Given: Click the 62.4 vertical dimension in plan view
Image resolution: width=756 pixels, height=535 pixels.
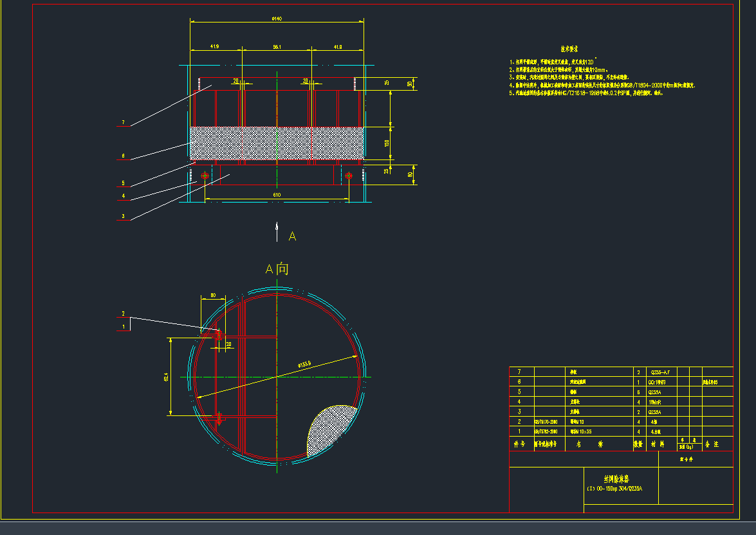Looking at the screenshot, I should click(167, 376).
